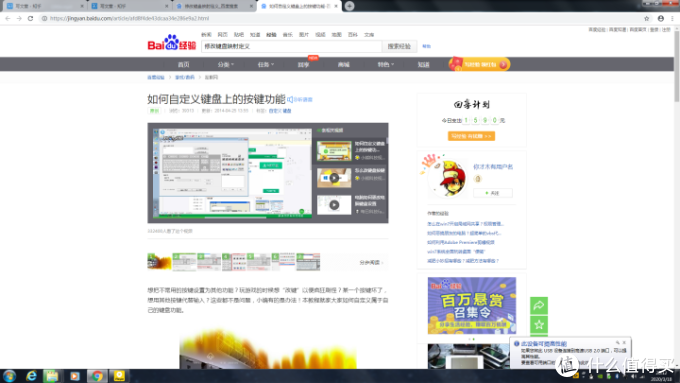Screen dimensions: 680x383
Task: Open step 4 thumbnail in the step strip
Action: 234,262
